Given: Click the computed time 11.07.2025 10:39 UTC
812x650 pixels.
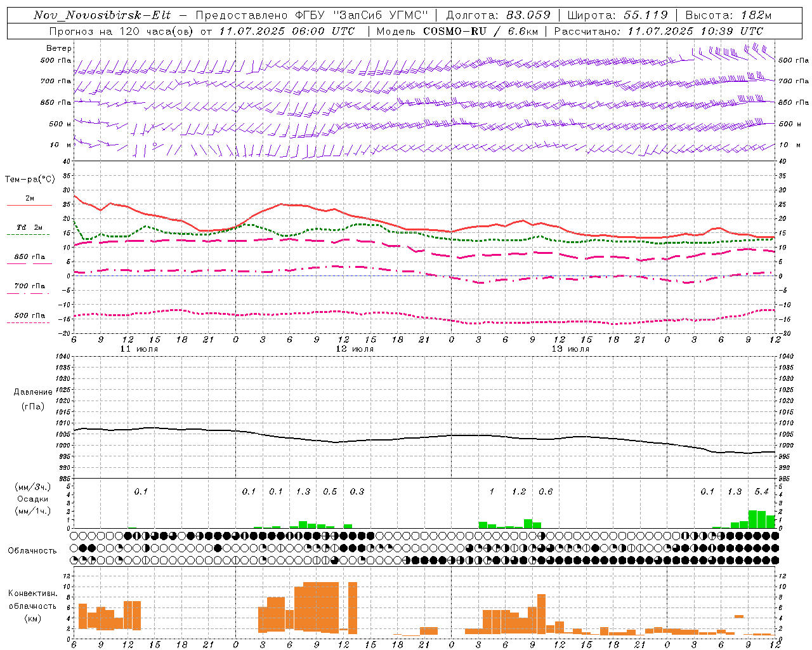Looking at the screenshot, I should (x=695, y=31).
